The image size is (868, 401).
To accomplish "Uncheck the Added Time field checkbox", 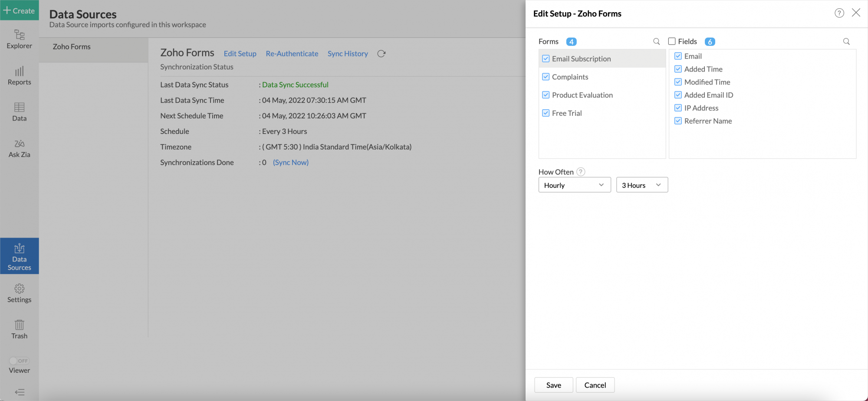I will [x=678, y=69].
